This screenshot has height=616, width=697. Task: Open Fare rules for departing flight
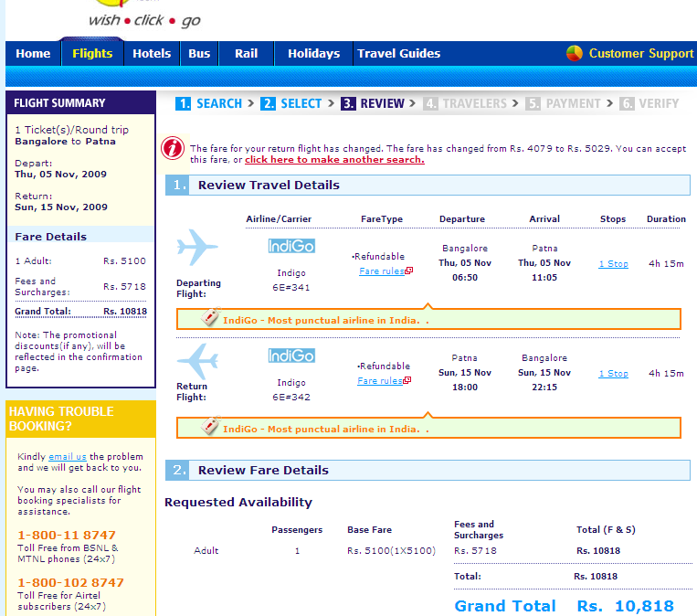(x=382, y=271)
